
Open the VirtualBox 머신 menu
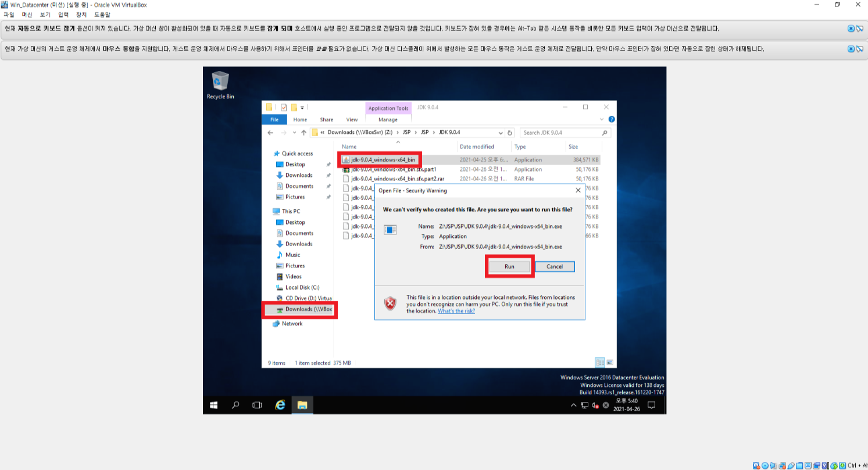27,14
